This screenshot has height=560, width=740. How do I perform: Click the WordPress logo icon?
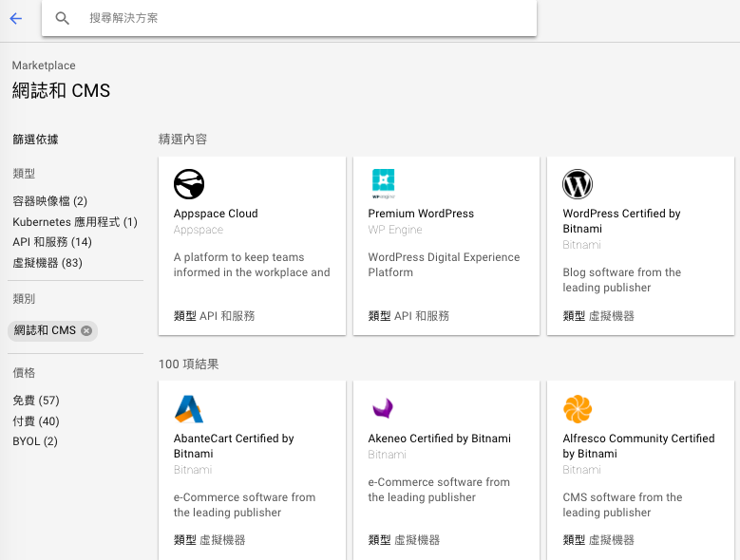coord(578,184)
